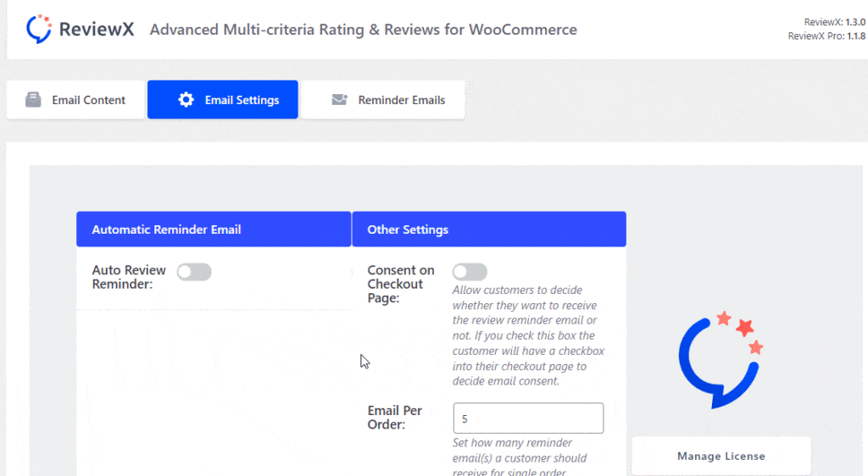
Task: Click the gear icon on Email Settings
Action: point(186,99)
